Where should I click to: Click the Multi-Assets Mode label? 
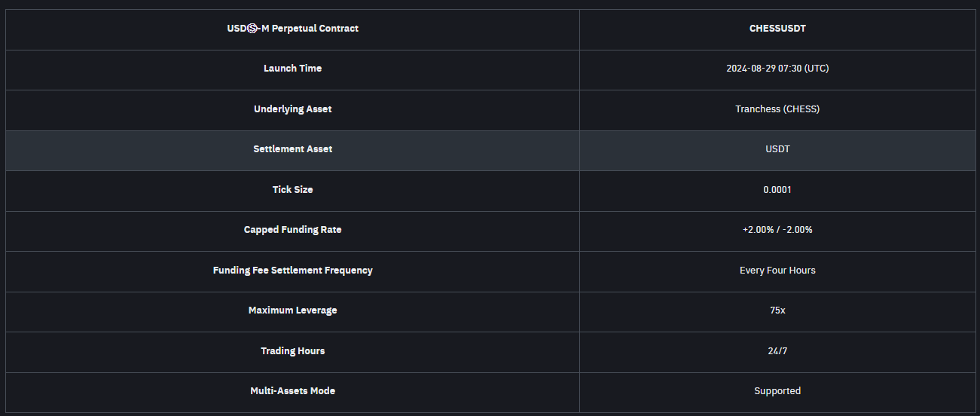pyautogui.click(x=292, y=391)
